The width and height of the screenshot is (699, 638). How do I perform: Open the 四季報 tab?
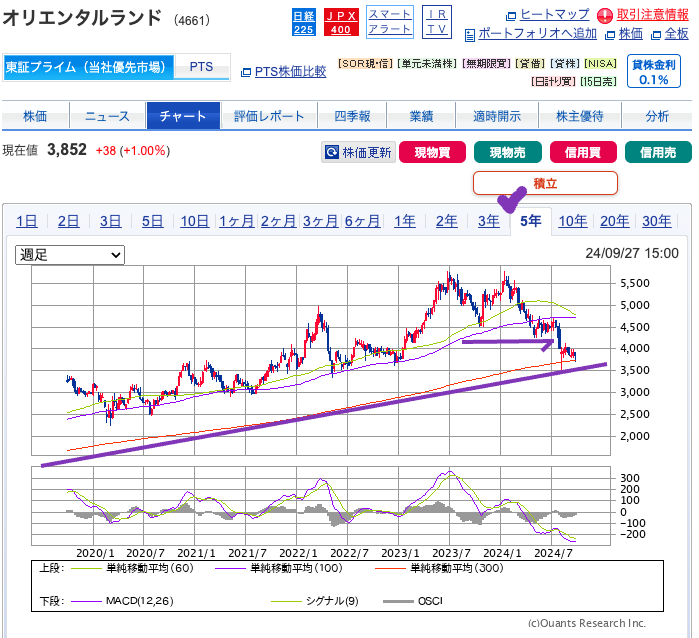point(352,116)
